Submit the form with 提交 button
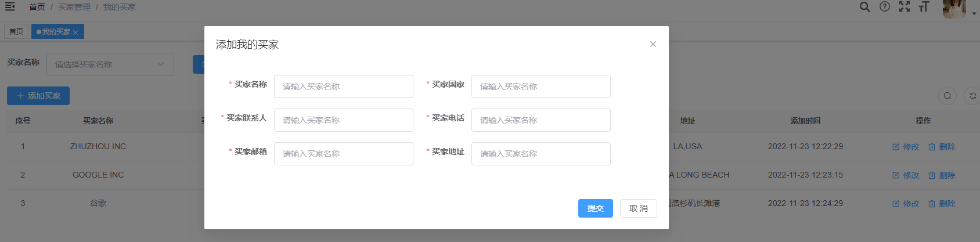980x242 pixels. point(596,208)
